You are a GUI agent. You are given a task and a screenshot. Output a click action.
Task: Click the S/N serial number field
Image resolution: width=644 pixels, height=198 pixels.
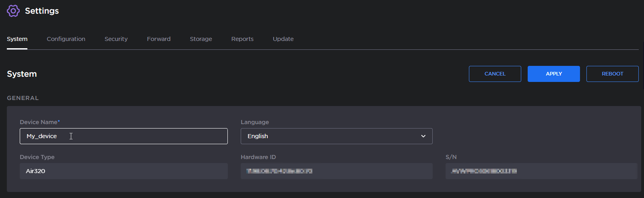[x=541, y=171]
